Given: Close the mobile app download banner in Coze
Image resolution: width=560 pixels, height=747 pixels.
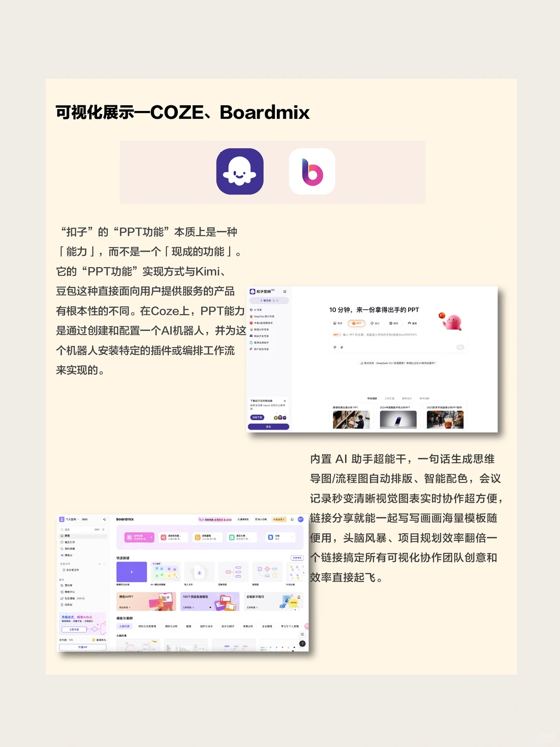Looking at the screenshot, I should coord(285,401).
